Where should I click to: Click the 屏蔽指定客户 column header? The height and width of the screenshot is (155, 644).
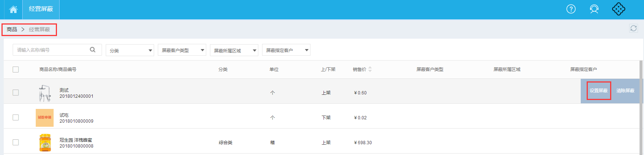coord(583,70)
